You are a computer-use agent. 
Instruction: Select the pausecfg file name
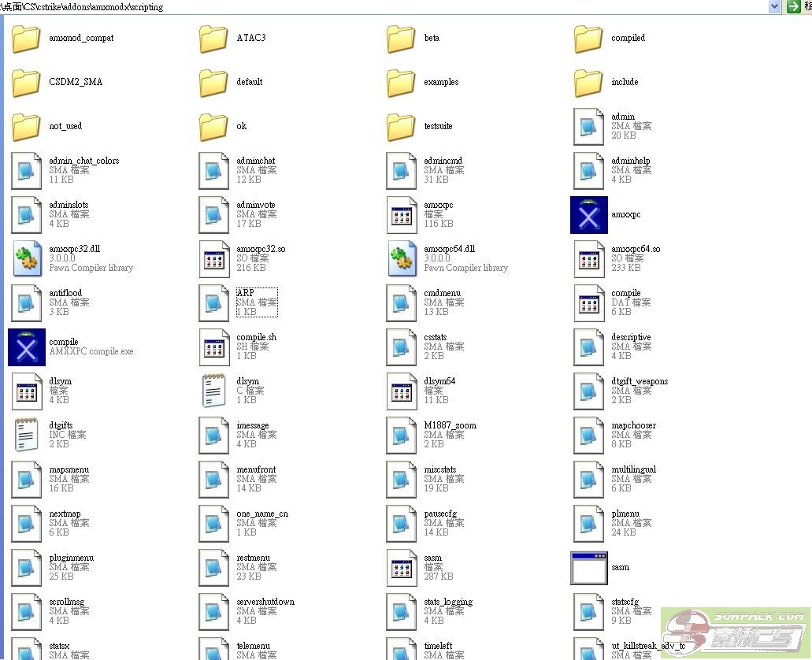coord(440,514)
